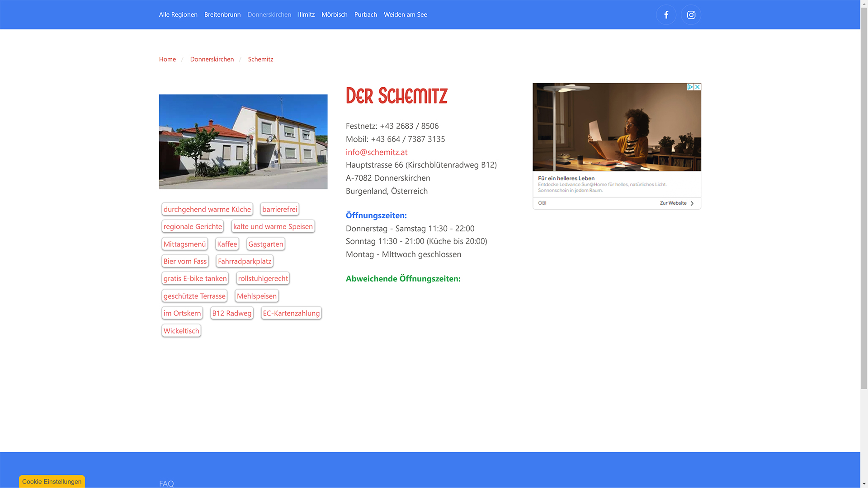Navigate to the Illmitz region

click(x=306, y=14)
